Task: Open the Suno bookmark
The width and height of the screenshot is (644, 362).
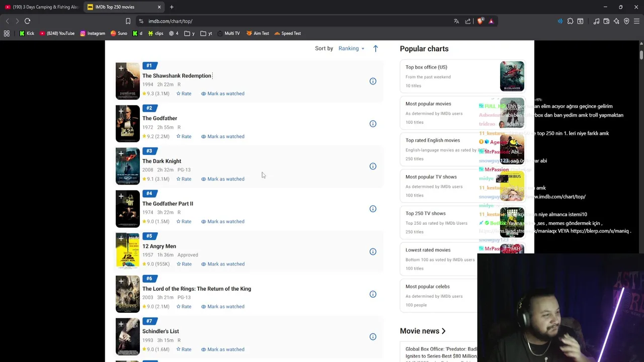Action: tap(119, 33)
